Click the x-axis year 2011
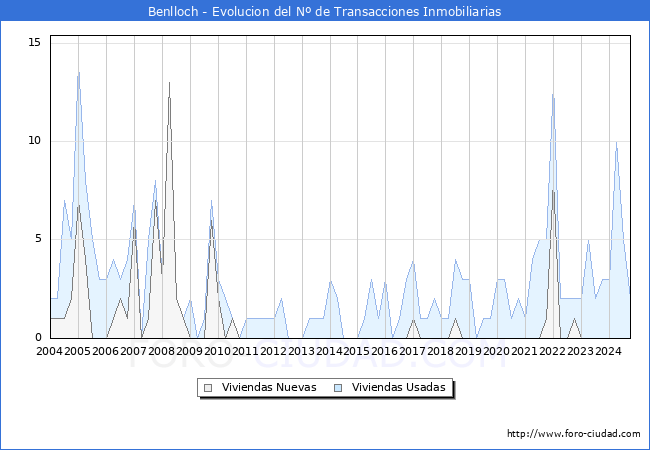The width and height of the screenshot is (650, 450). click(245, 351)
